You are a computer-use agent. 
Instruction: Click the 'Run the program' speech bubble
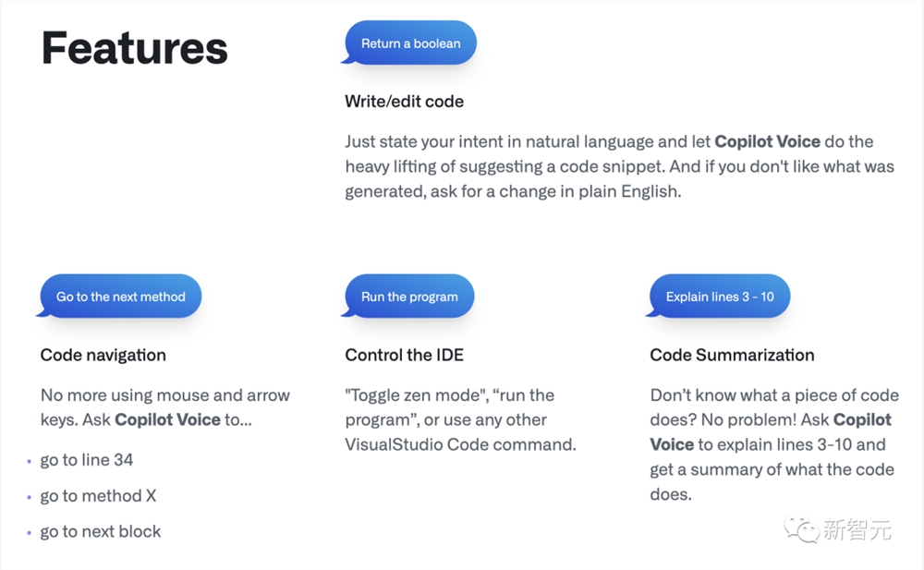click(409, 296)
